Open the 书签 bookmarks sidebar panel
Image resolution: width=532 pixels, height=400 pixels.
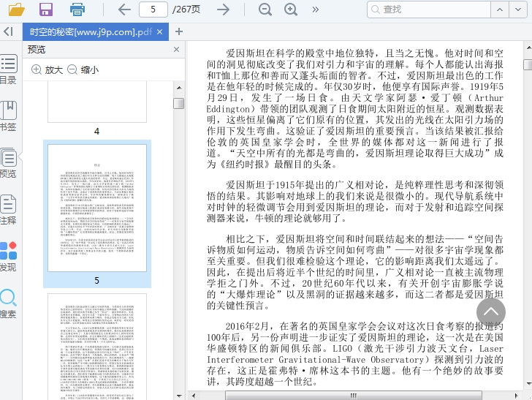8,116
